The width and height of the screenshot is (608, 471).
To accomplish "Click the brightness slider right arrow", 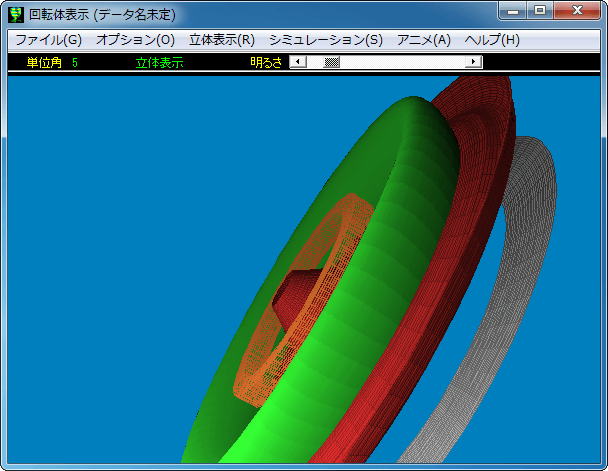I will [x=474, y=62].
